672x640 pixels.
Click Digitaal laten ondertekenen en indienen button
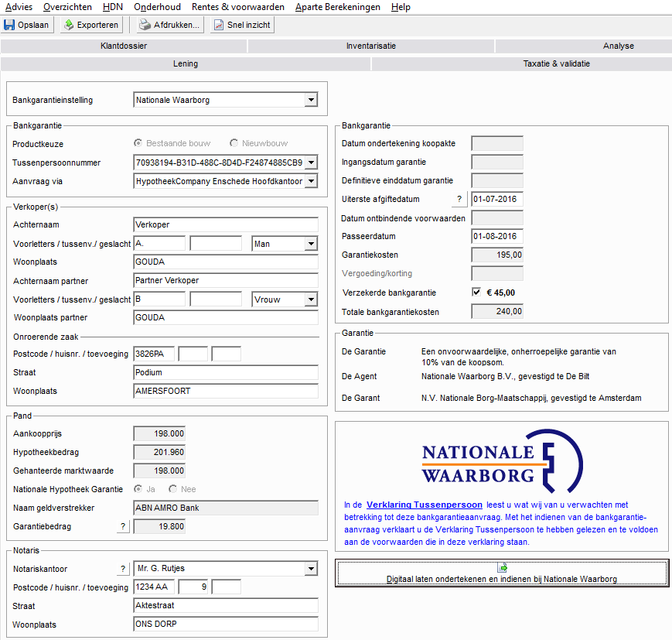pyautogui.click(x=501, y=573)
